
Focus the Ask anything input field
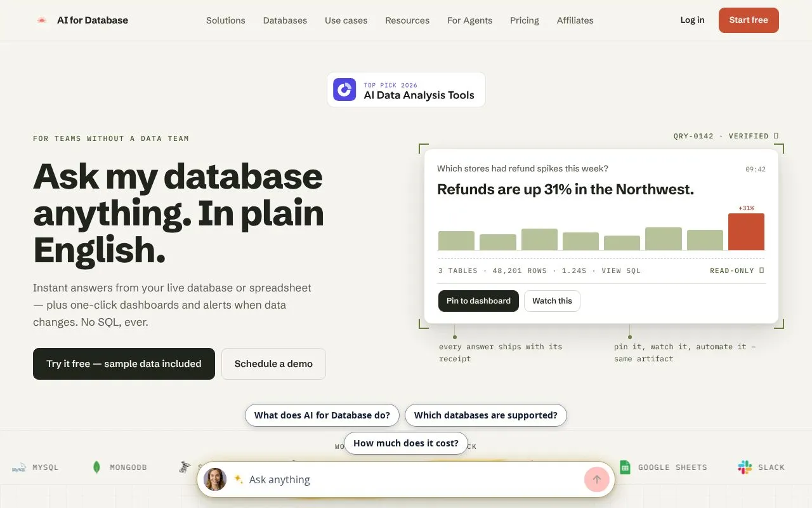point(414,479)
